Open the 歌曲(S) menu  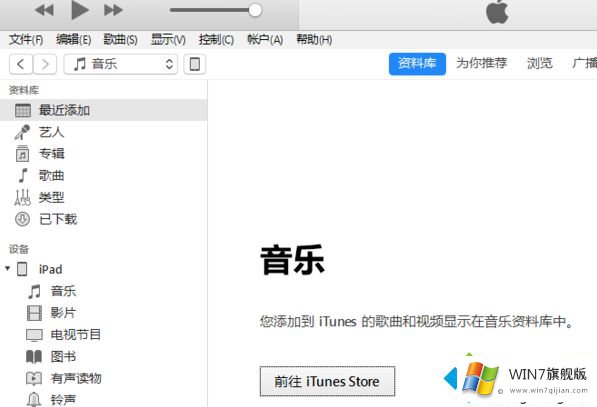pyautogui.click(x=120, y=39)
